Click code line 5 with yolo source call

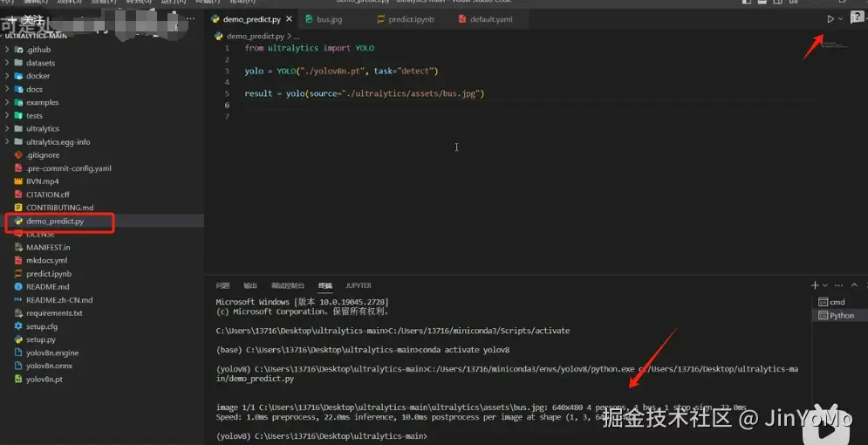point(365,93)
